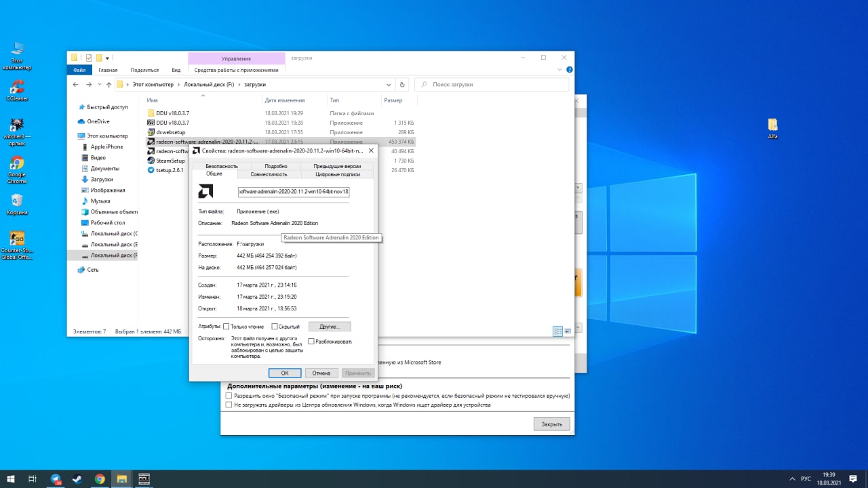Switch to the Безопасность properties tab
This screenshot has width=868, height=488.
tap(222, 166)
